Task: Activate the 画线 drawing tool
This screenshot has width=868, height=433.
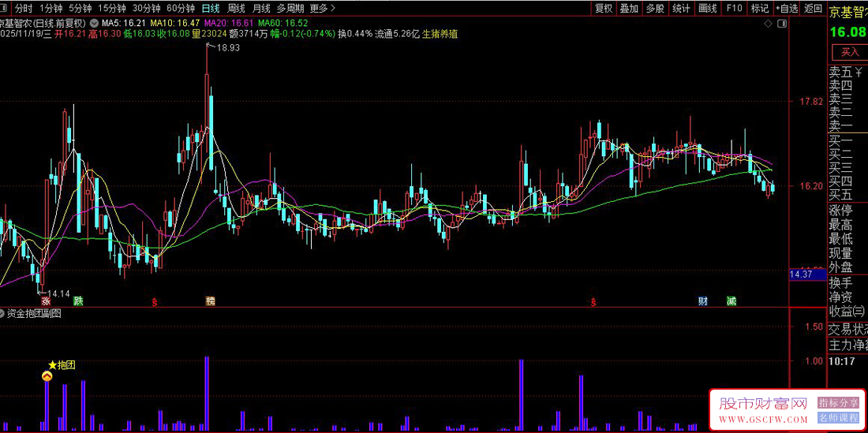Action: pos(708,9)
